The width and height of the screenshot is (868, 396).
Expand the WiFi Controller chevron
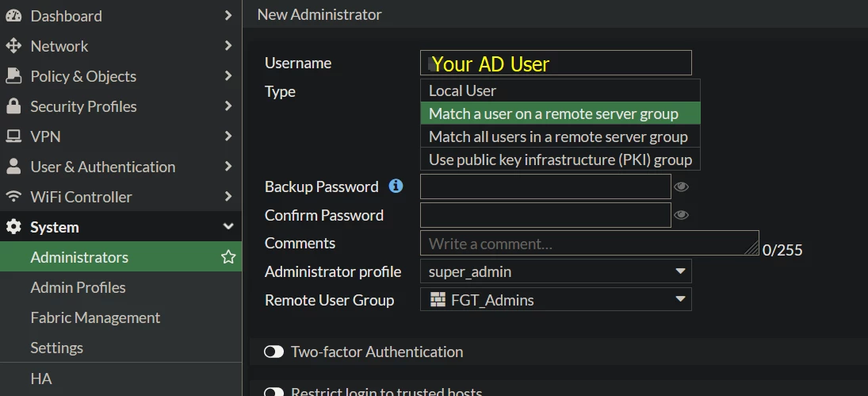pyautogui.click(x=228, y=197)
